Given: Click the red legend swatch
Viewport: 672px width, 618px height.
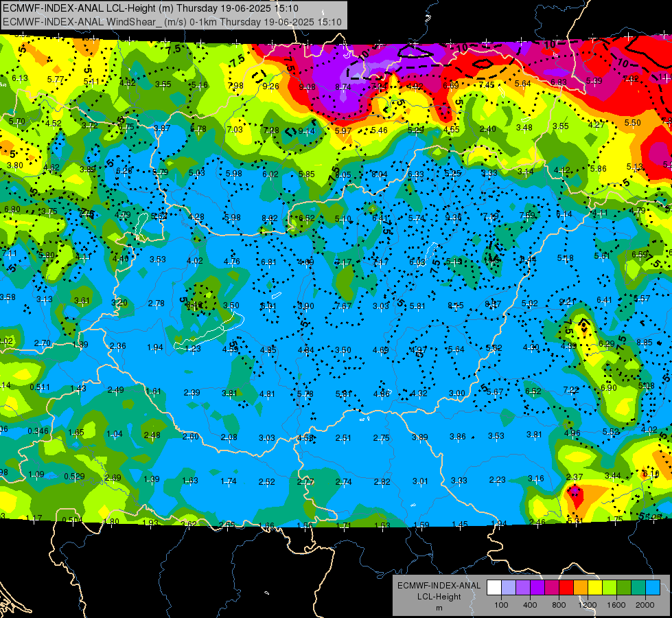Looking at the screenshot, I should tap(566, 587).
